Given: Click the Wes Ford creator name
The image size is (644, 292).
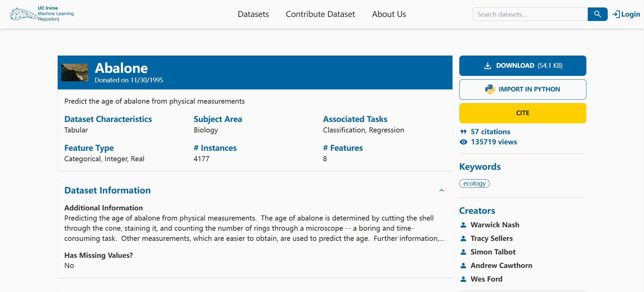Looking at the screenshot, I should [486, 279].
